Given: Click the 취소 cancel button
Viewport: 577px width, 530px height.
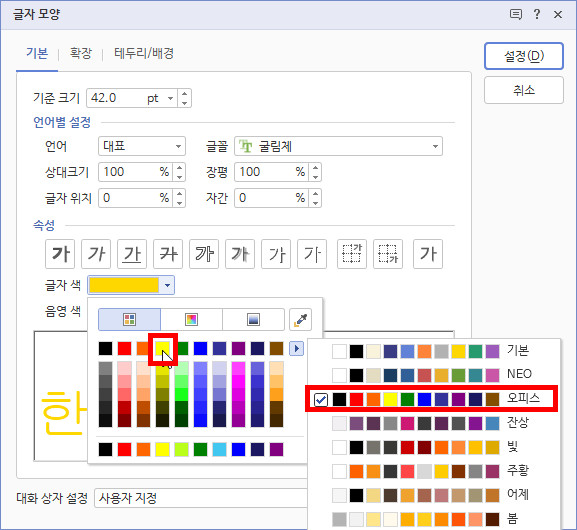Looking at the screenshot, I should point(524,90).
